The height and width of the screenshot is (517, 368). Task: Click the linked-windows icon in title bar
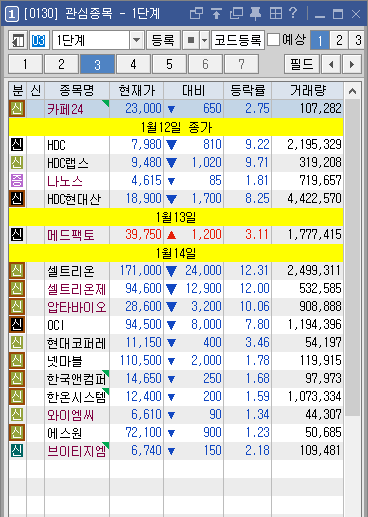(x=196, y=14)
